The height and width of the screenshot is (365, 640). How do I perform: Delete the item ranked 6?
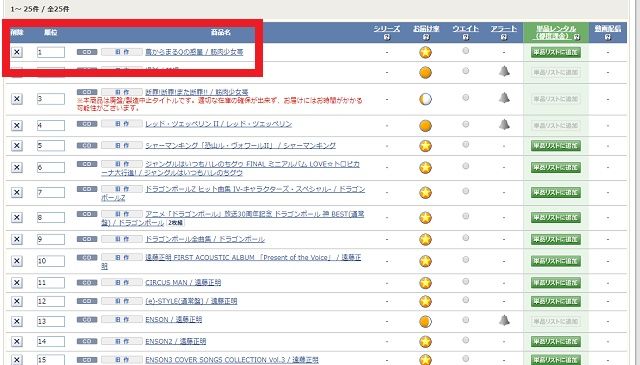point(17,167)
